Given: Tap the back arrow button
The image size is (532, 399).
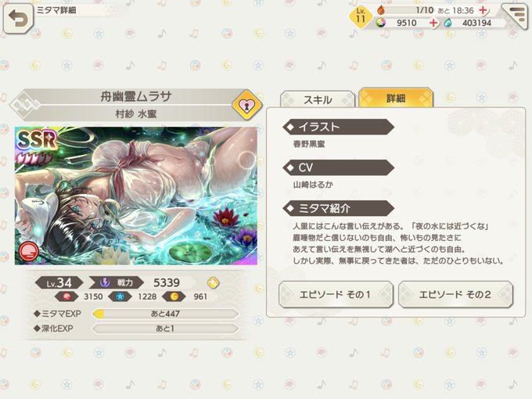Looking at the screenshot, I should pyautogui.click(x=18, y=18).
